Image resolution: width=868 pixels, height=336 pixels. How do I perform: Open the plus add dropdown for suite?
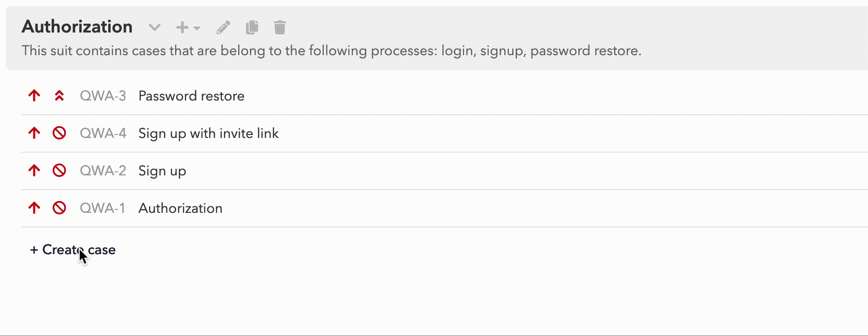point(188,28)
